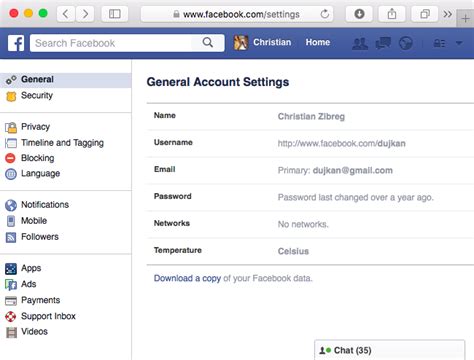Image resolution: width=474 pixels, height=360 pixels.
Task: Open a new tab with the plus button
Action: point(465,19)
